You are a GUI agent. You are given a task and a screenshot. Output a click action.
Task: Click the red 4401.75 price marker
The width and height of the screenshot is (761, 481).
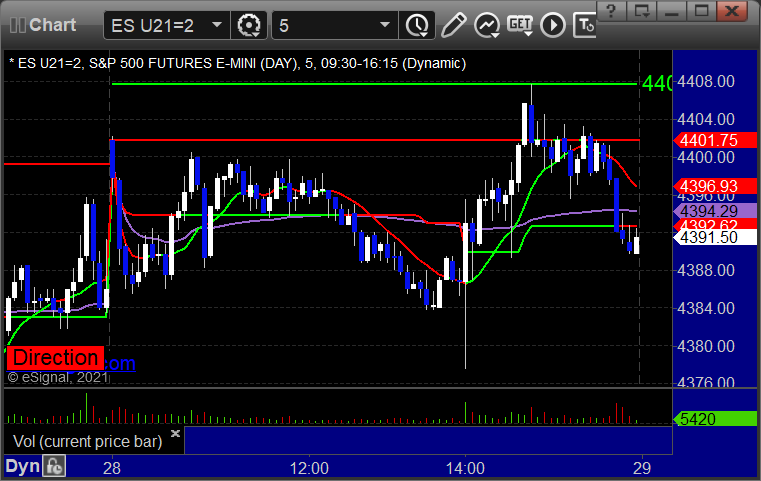(x=715, y=140)
